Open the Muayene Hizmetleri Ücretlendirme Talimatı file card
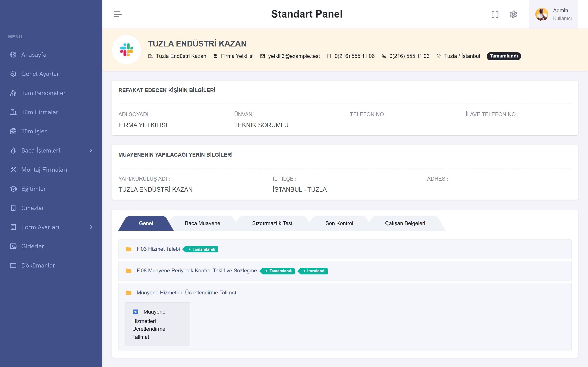588x367 pixels. 158,324
